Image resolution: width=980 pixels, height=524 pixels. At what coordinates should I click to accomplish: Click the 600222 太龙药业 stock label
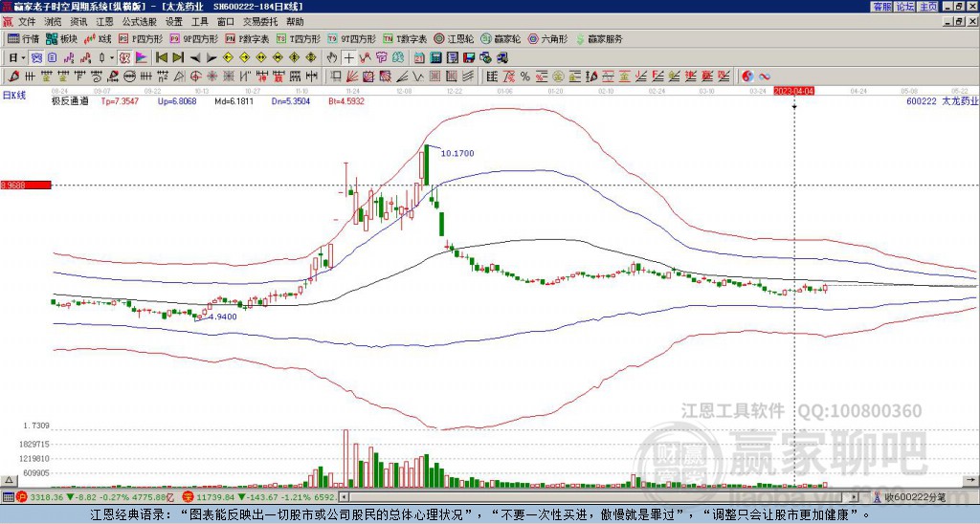[942, 100]
